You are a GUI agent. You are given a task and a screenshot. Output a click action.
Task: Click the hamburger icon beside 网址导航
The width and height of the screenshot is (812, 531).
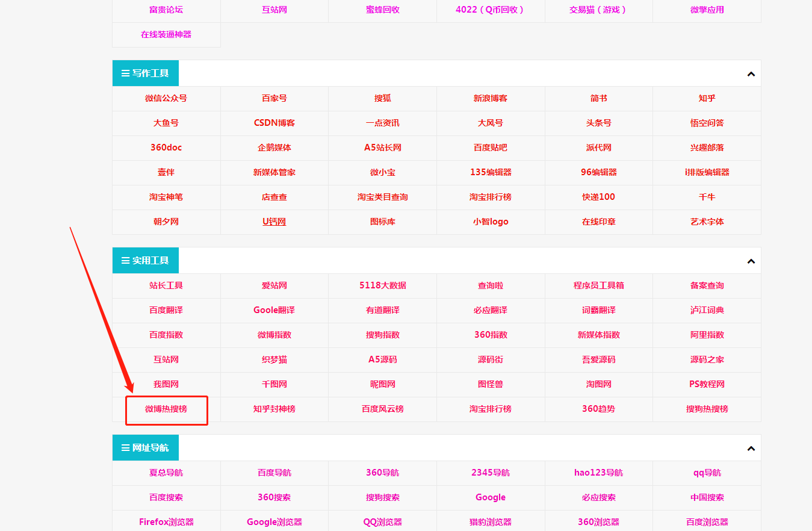click(125, 448)
